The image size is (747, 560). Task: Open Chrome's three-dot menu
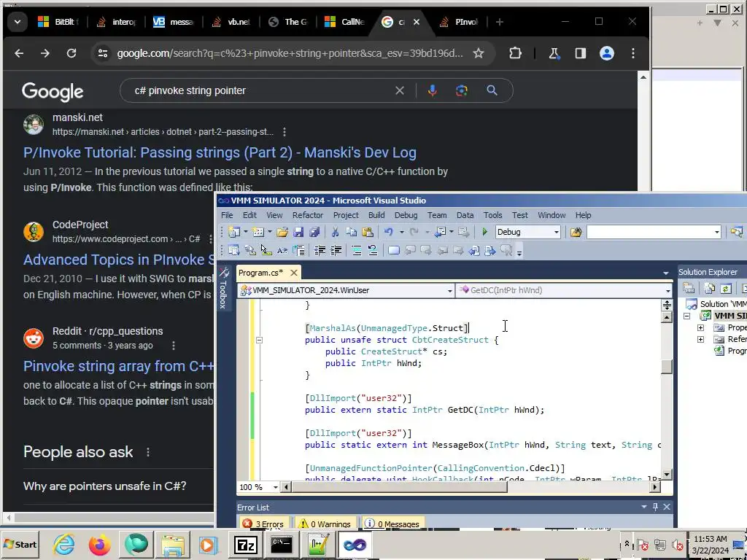[632, 53]
